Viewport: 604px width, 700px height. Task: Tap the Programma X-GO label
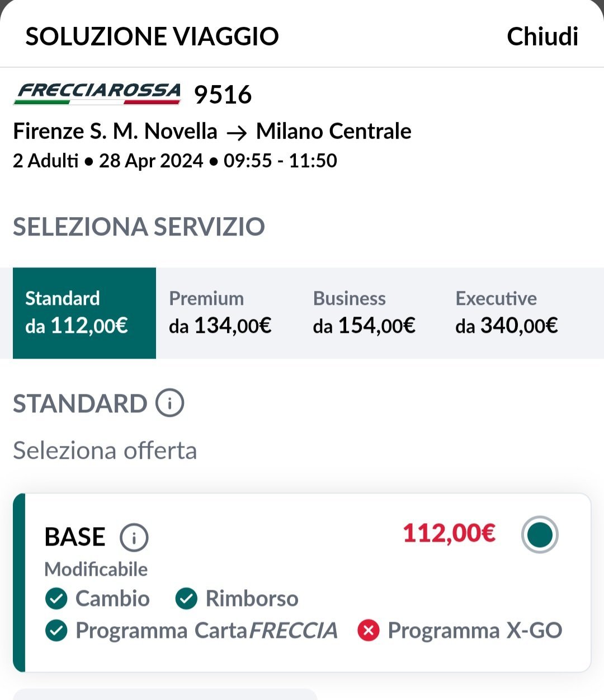click(475, 631)
